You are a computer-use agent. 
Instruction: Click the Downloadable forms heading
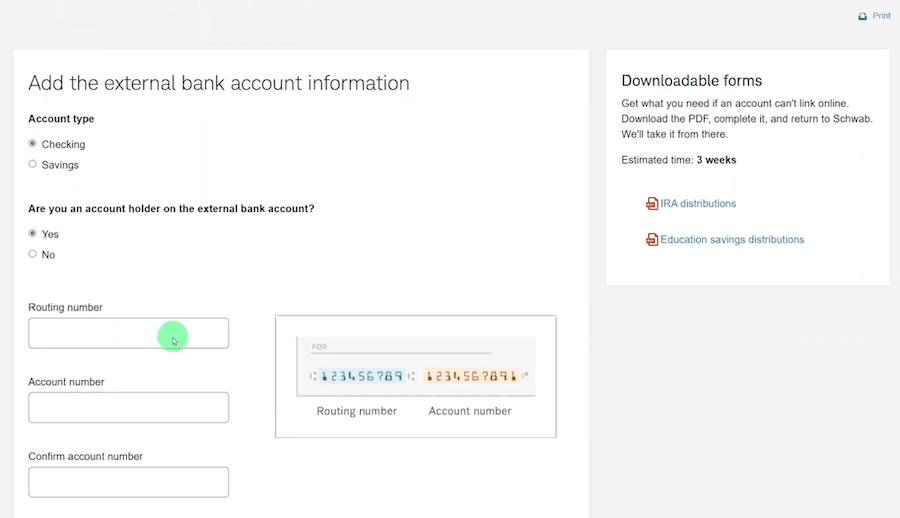click(691, 81)
